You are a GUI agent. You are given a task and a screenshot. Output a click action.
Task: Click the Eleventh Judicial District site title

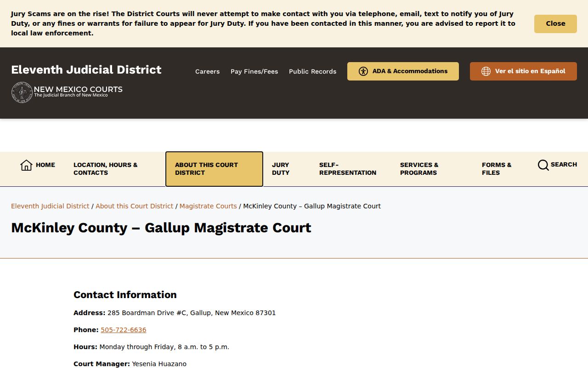click(x=86, y=70)
